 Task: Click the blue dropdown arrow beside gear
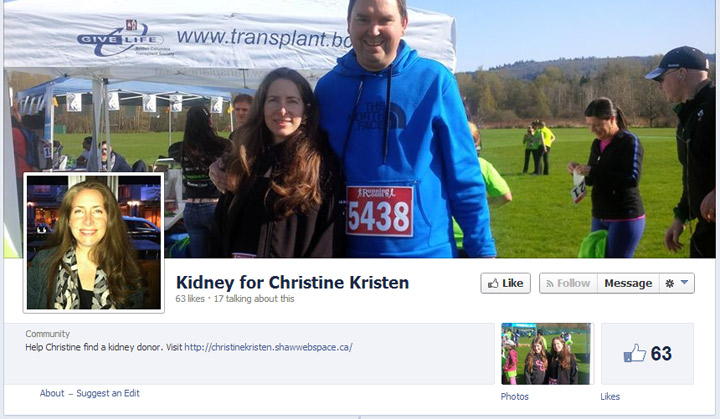click(684, 283)
